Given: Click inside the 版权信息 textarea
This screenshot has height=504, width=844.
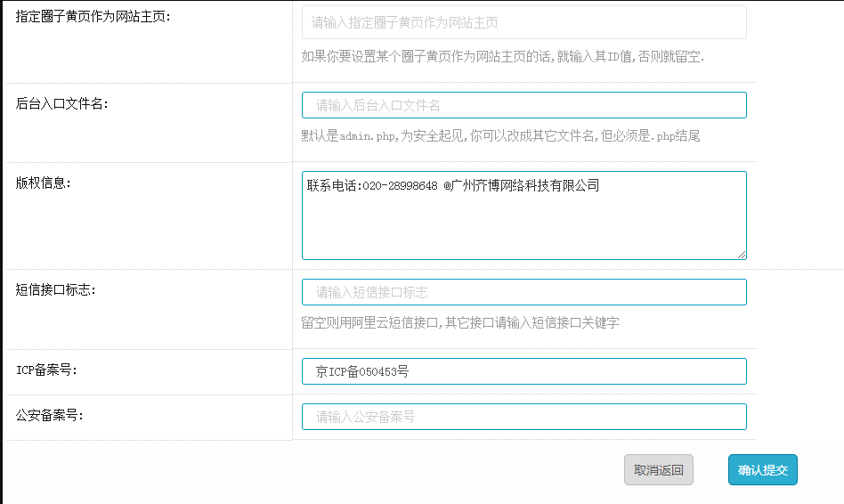Looking at the screenshot, I should (523, 215).
